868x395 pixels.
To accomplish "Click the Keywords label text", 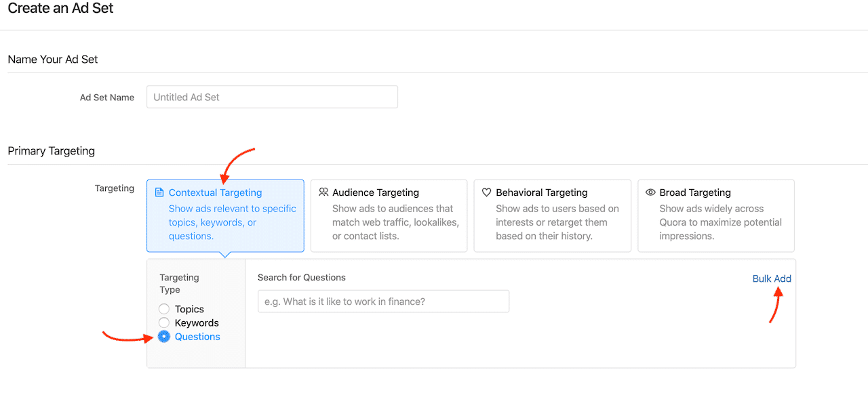I will (x=197, y=323).
